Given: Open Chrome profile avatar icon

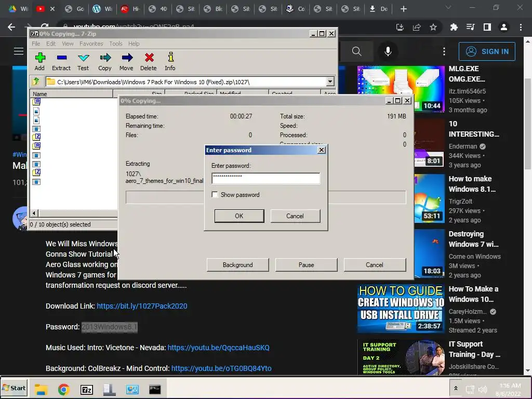Looking at the screenshot, I should [x=504, y=27].
